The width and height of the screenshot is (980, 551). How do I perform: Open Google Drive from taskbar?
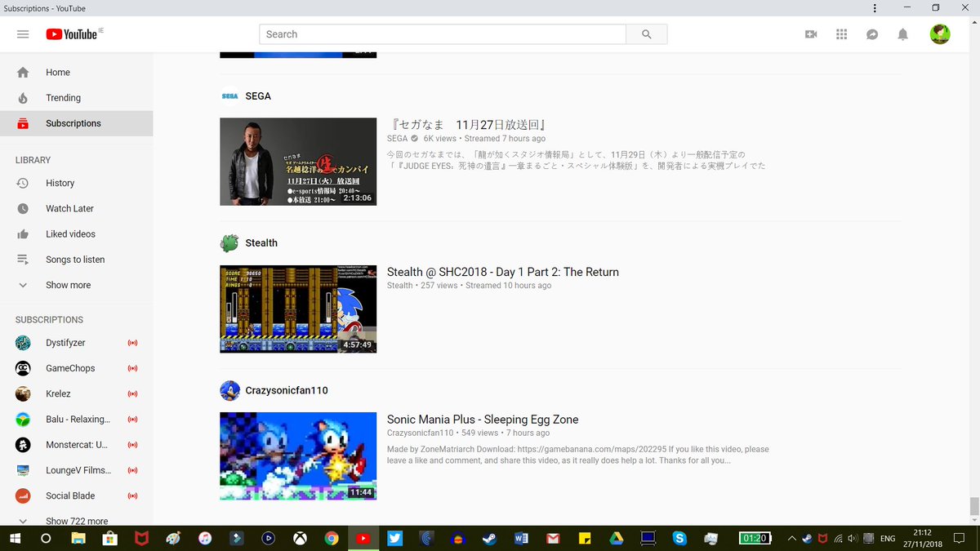coord(616,539)
